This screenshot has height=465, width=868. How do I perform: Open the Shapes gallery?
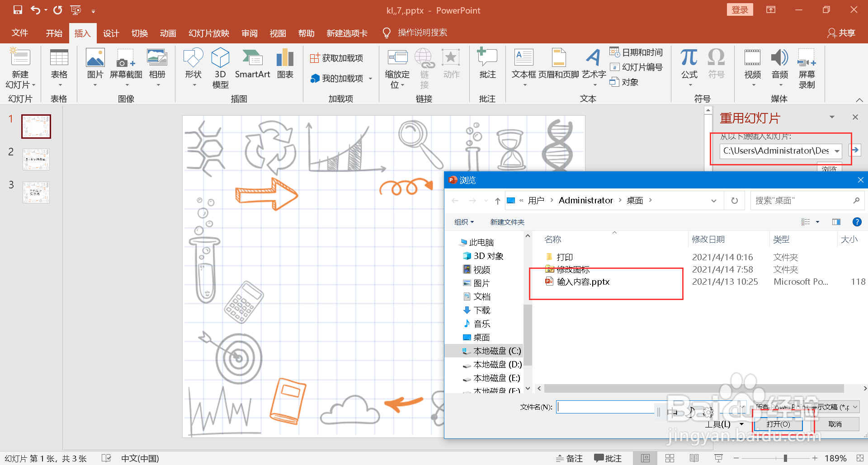click(x=193, y=69)
